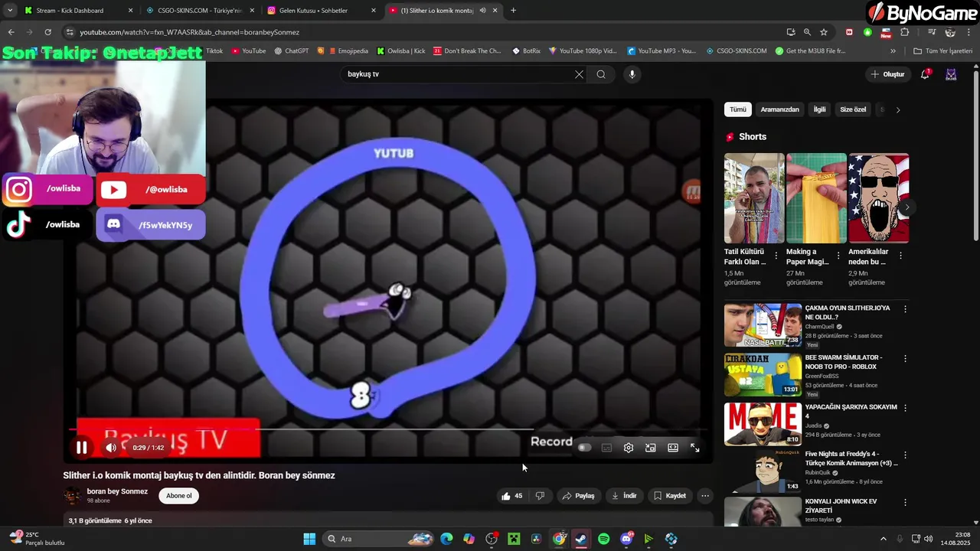
Task: Dislike the video
Action: [540, 496]
